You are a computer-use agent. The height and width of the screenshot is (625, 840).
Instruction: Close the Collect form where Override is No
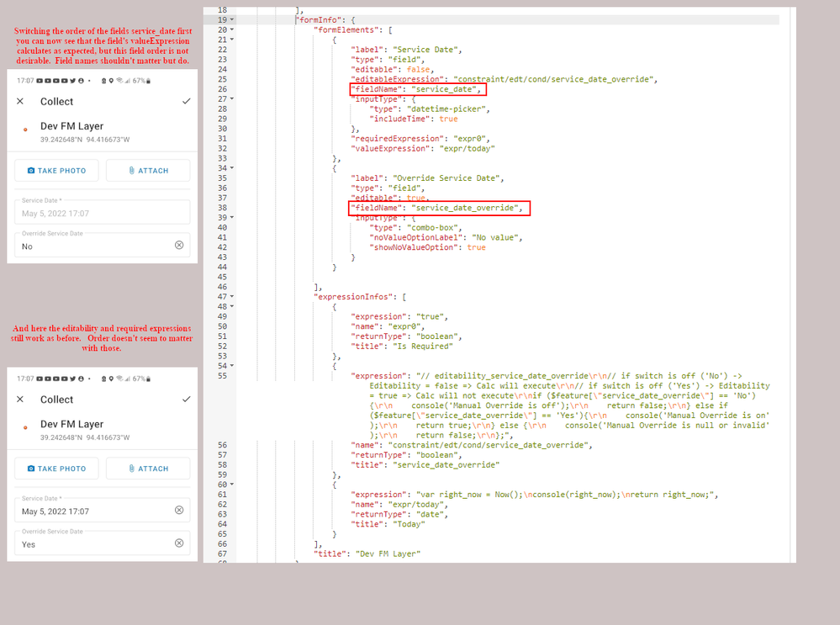[20, 101]
